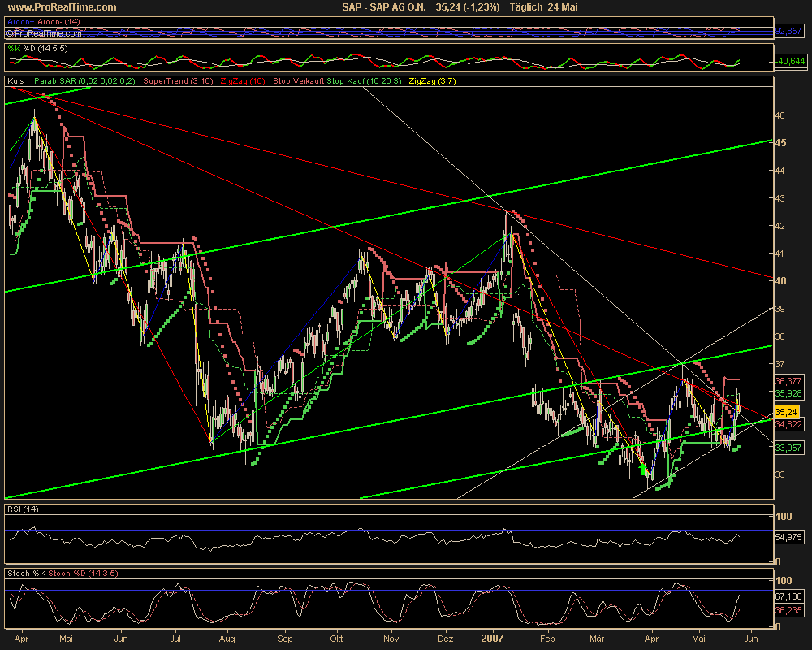Screen dimensions: 812x650
Task: Click the 36,377 red price tag
Action: coord(788,380)
